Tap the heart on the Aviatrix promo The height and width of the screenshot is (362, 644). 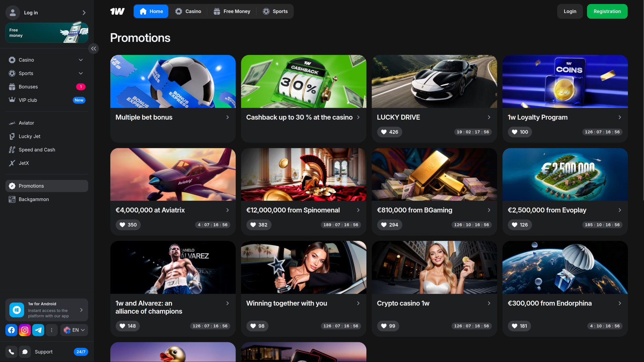(122, 225)
